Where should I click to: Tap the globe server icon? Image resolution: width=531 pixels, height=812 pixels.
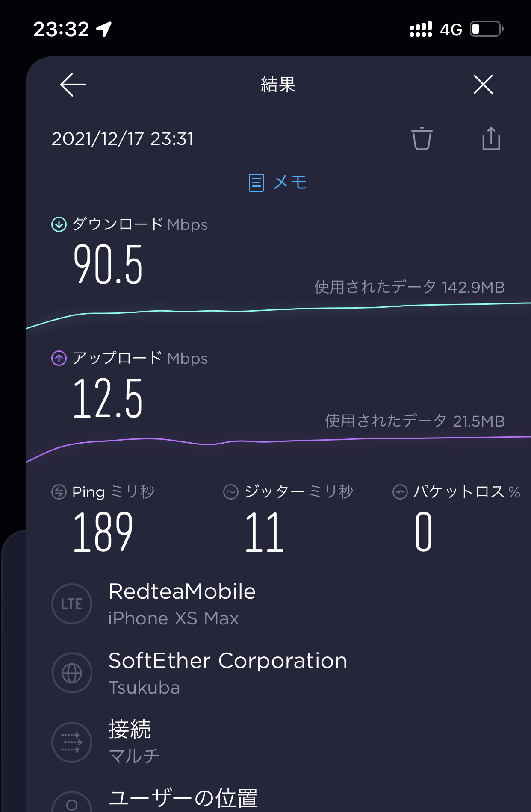click(x=72, y=673)
